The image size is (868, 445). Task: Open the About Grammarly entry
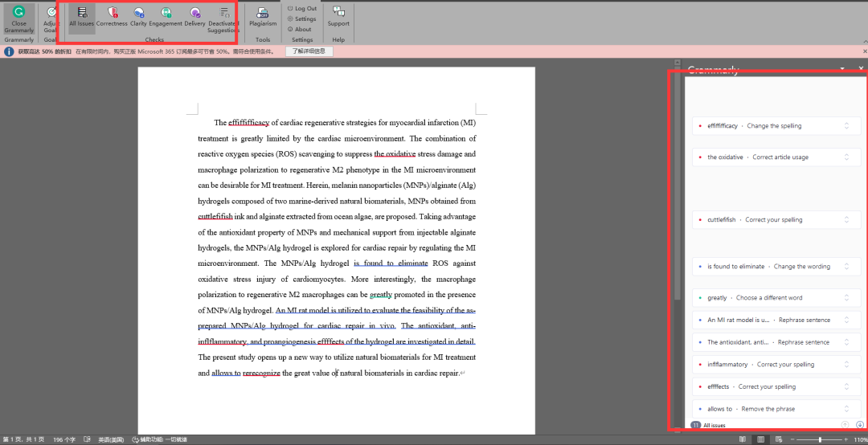point(300,30)
